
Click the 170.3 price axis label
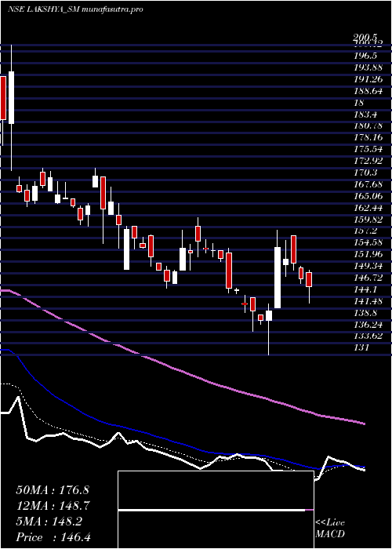(367, 173)
